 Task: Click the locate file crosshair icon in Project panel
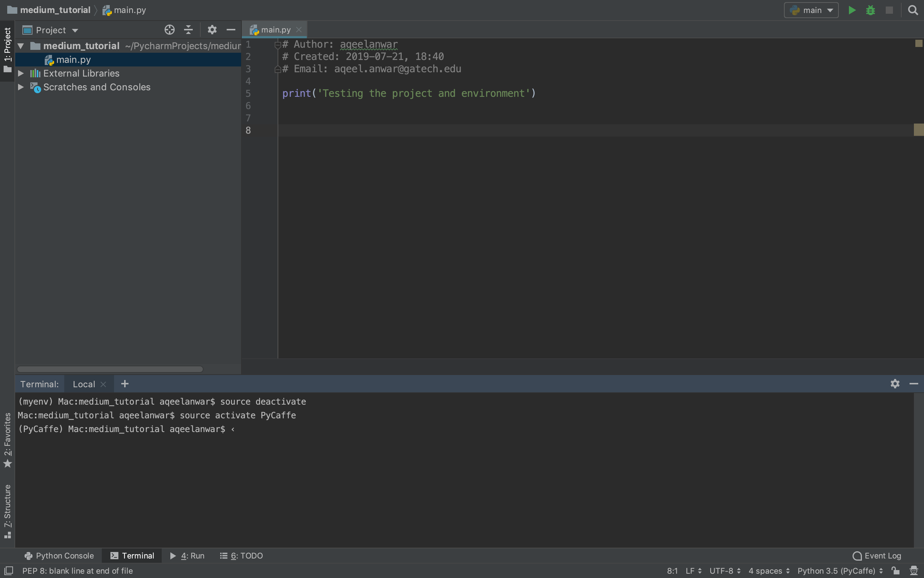pos(170,30)
